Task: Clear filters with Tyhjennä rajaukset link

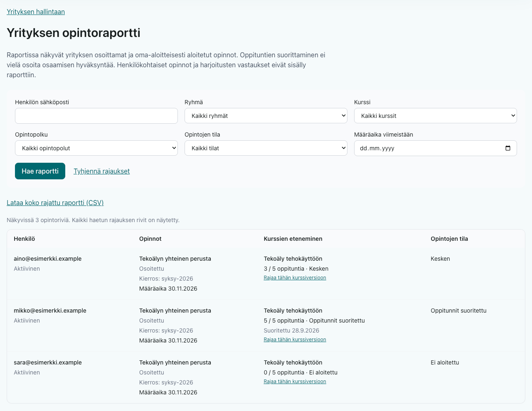Action: 101,171
